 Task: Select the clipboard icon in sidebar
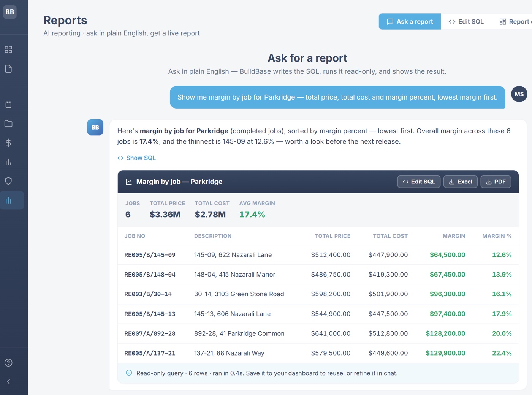click(x=8, y=105)
